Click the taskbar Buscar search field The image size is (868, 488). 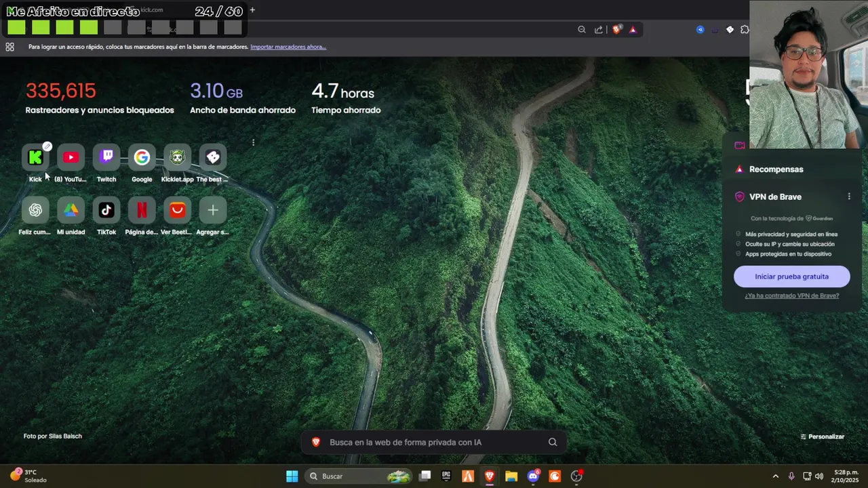[x=359, y=476]
